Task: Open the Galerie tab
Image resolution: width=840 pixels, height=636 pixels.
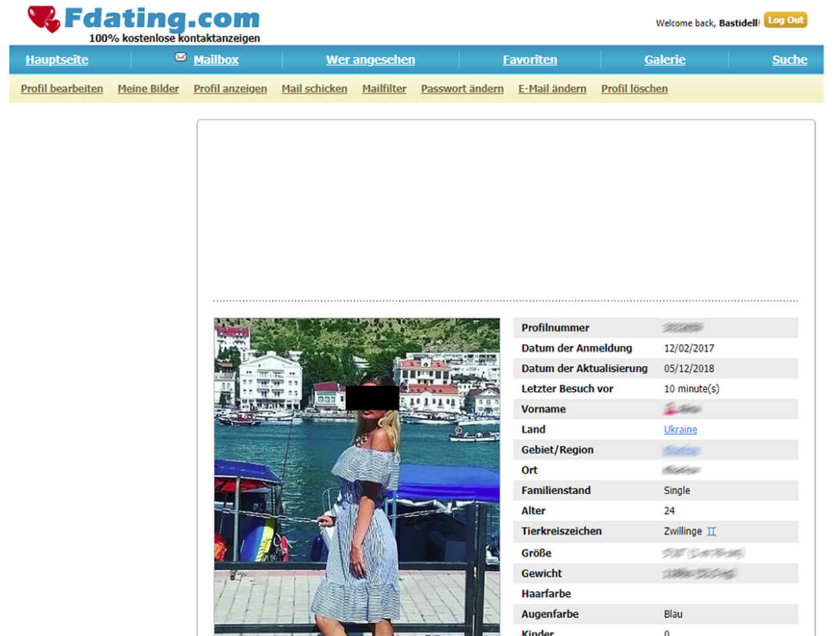Action: 665,60
